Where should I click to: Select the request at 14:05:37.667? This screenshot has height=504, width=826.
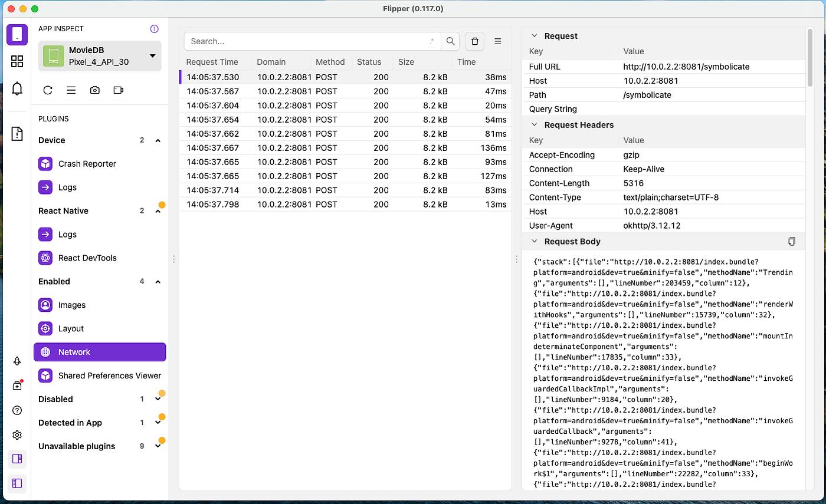[346, 148]
